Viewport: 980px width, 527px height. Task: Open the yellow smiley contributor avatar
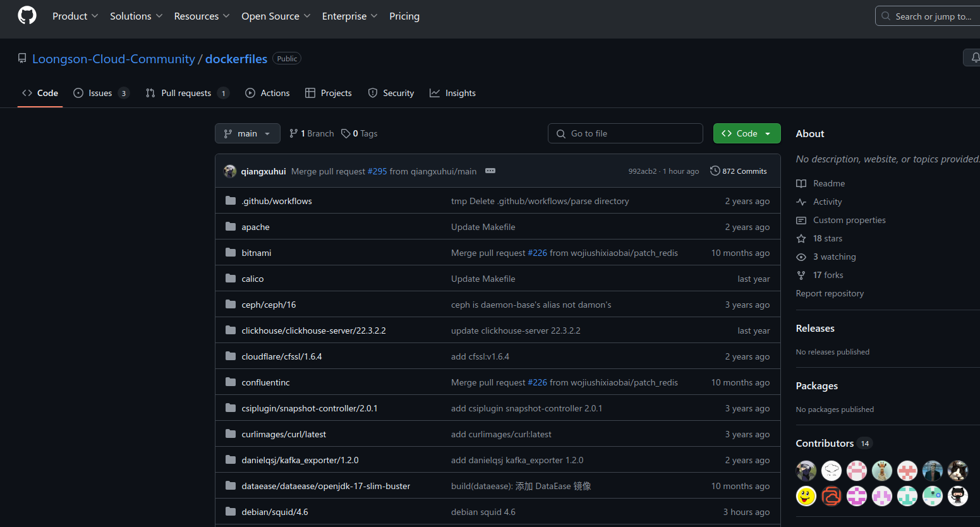(x=806, y=496)
